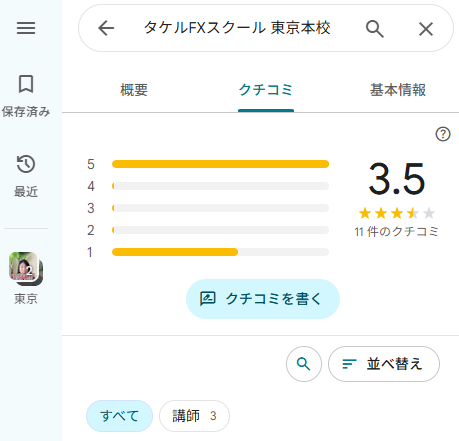
Task: Search within reviews using magnifier button
Action: click(x=304, y=364)
